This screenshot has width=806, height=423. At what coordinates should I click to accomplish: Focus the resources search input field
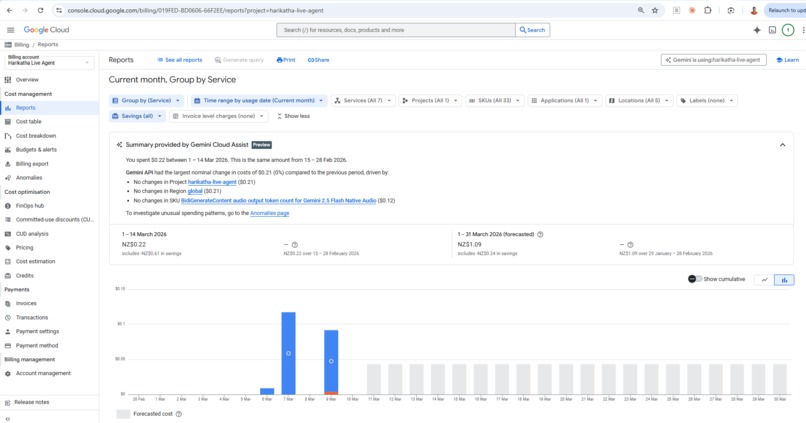click(396, 30)
